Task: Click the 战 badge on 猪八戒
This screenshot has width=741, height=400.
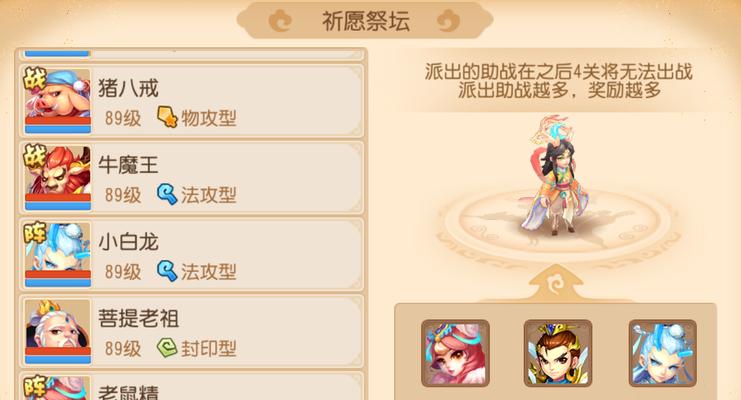Action: click(x=35, y=79)
